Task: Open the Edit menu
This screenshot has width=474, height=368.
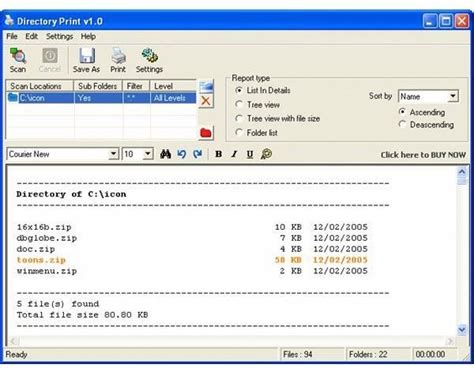Action: click(x=32, y=36)
